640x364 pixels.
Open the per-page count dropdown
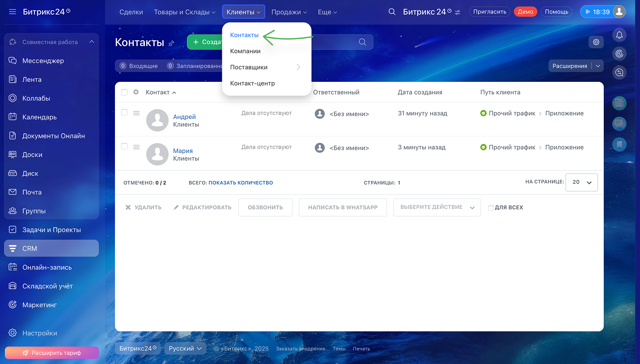[x=581, y=182]
